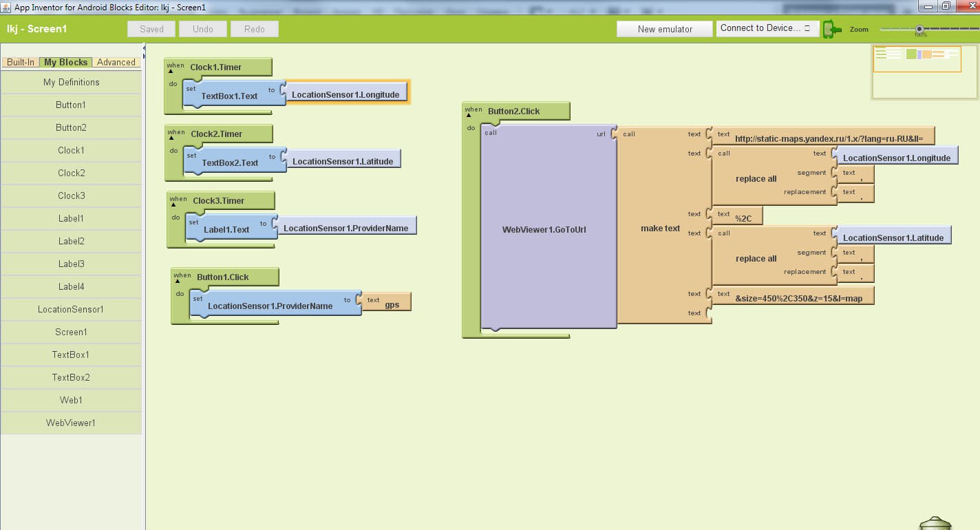The height and width of the screenshot is (530, 980).
Task: Open the Connect to Device dropdown
Action: pyautogui.click(x=767, y=28)
